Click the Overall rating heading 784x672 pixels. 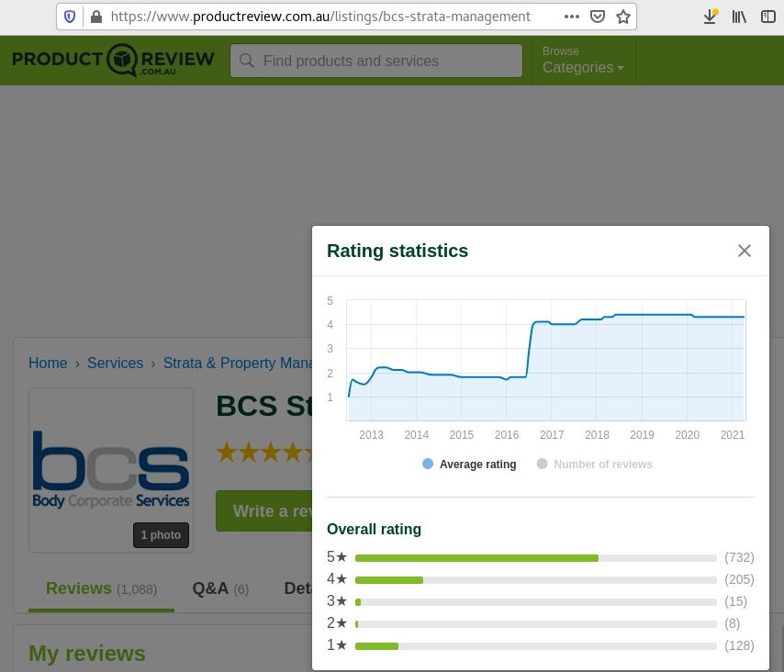pyautogui.click(x=374, y=529)
